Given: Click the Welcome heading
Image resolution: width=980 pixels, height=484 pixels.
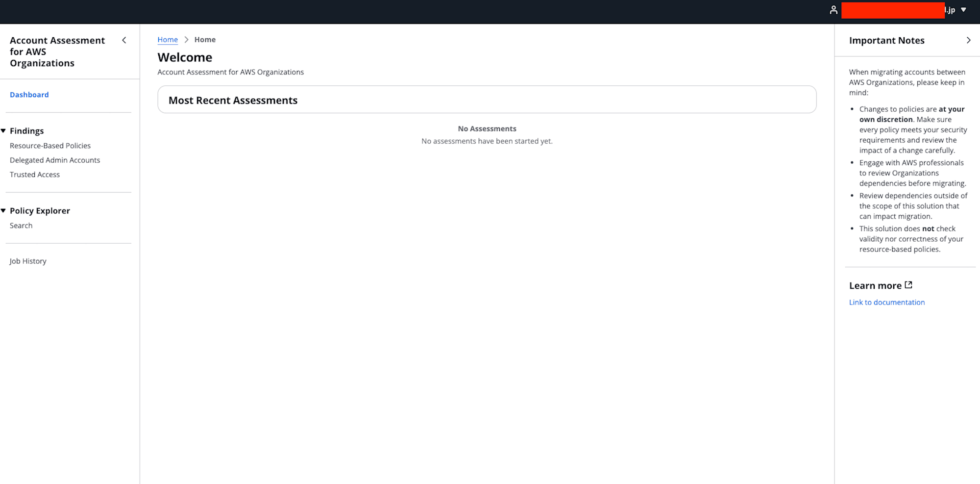Looking at the screenshot, I should [x=185, y=57].
